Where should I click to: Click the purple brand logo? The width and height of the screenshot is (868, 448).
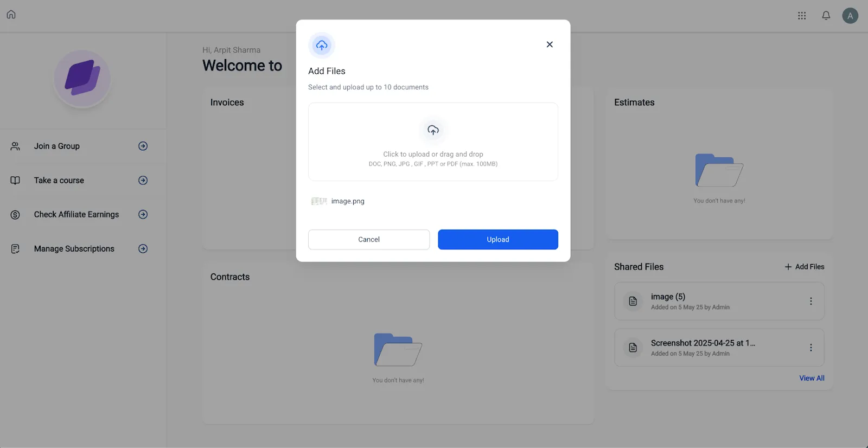82,79
